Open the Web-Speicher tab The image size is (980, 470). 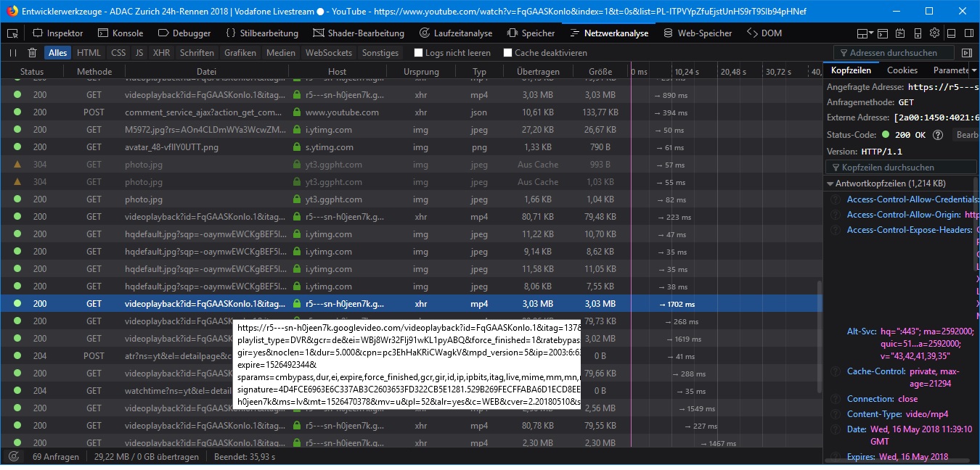(x=698, y=33)
